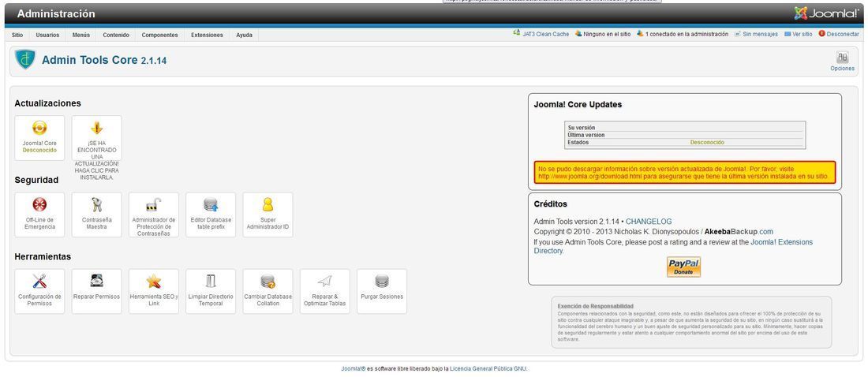Open Contraseña Maestra settings
This screenshot has height=377, width=868.
pyautogui.click(x=96, y=215)
